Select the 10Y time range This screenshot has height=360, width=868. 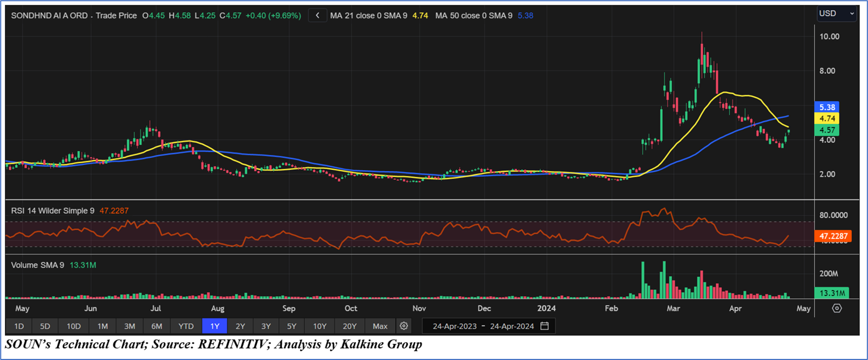320,326
